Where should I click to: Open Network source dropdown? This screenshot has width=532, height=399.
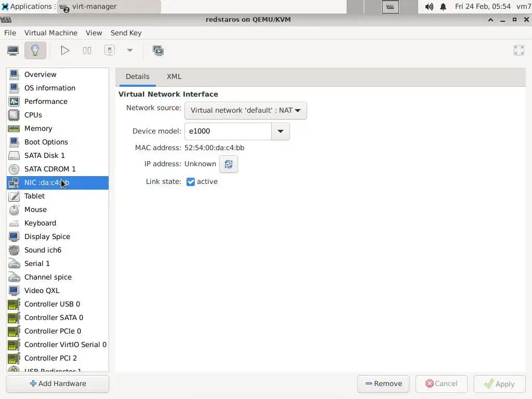pos(246,111)
